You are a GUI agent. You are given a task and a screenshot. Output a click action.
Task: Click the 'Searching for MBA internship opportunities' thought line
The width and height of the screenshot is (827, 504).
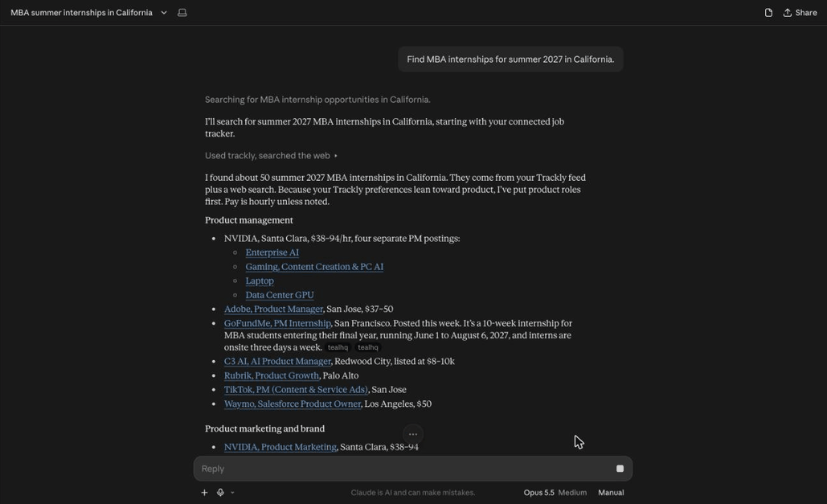[317, 100]
